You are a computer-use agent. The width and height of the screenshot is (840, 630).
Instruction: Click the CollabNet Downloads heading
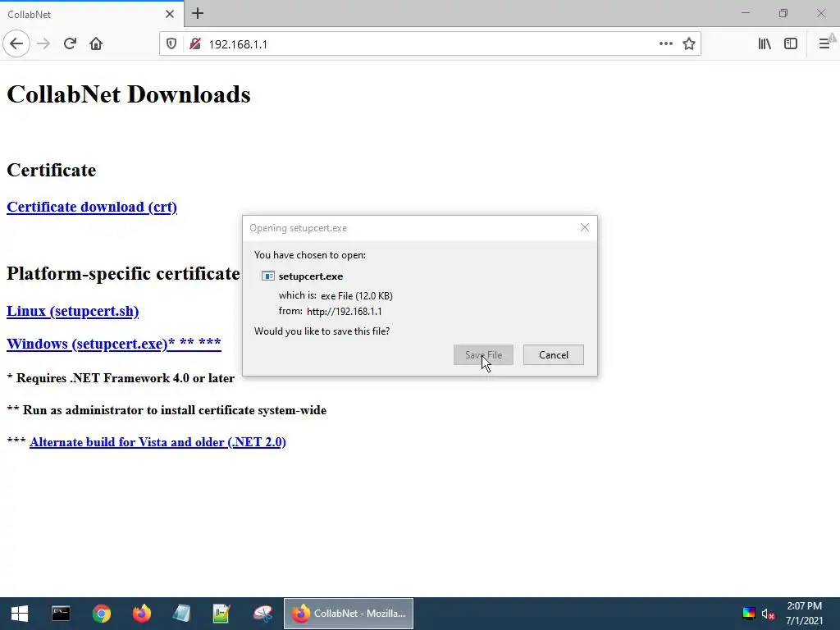coord(129,94)
